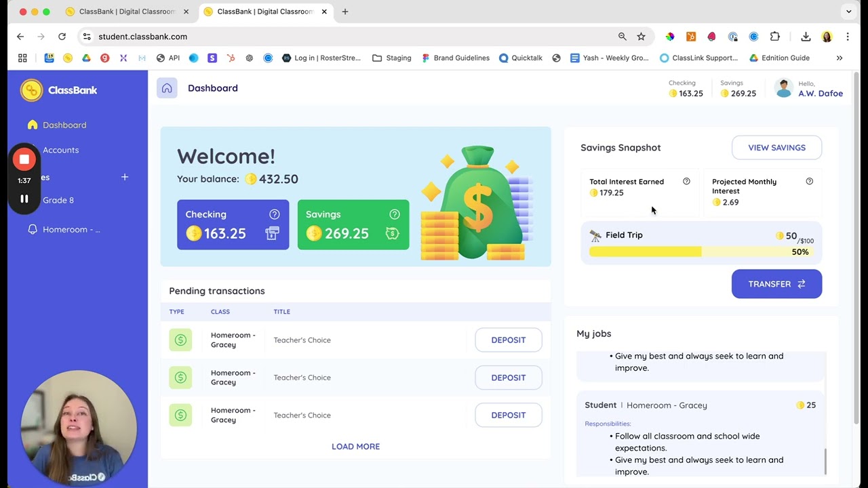
Task: Click the My jobs panel scrollbar
Action: 825,462
